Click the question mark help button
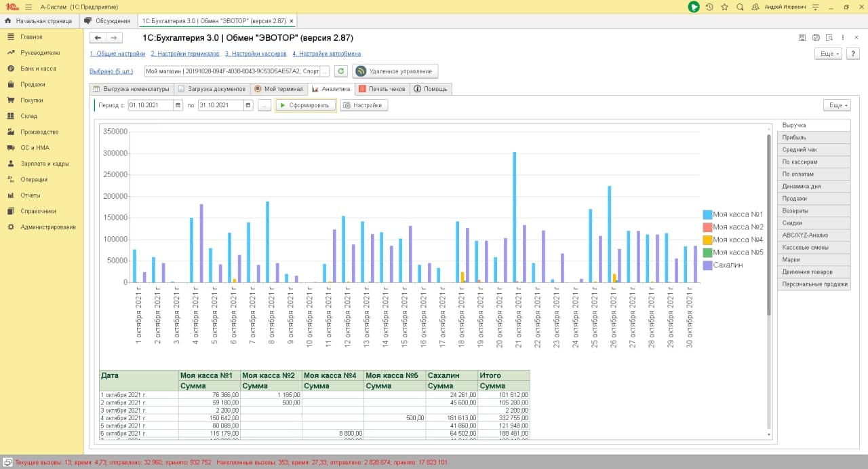Image resolution: width=868 pixels, height=469 pixels. point(852,54)
